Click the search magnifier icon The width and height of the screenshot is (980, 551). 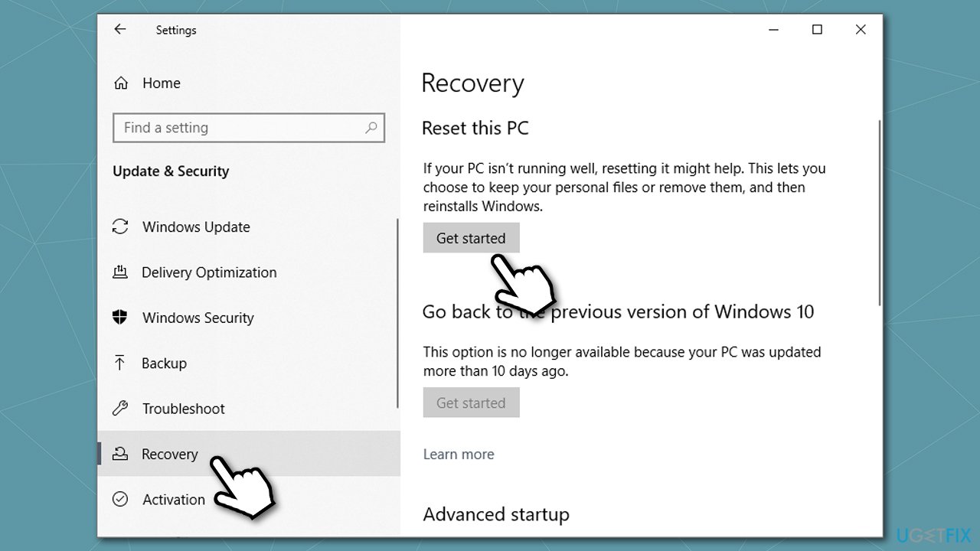pyautogui.click(x=371, y=128)
